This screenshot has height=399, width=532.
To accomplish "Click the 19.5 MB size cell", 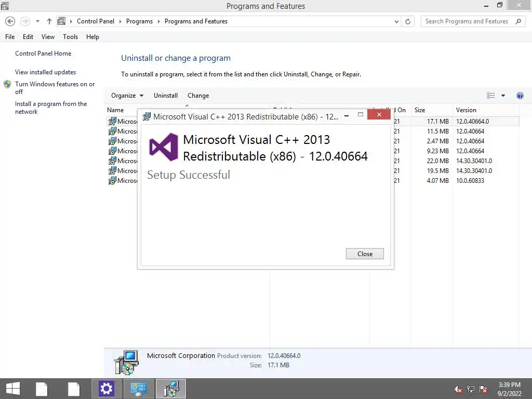I will click(437, 170).
